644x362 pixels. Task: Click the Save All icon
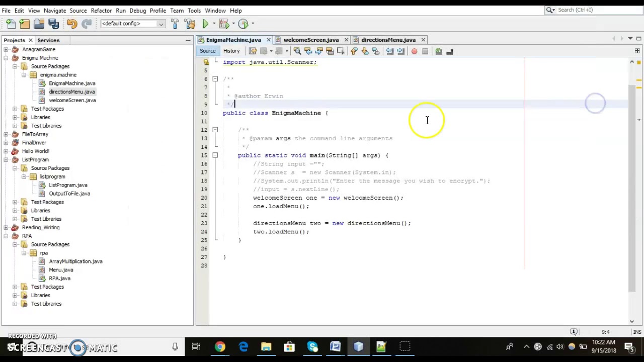pos(54,24)
